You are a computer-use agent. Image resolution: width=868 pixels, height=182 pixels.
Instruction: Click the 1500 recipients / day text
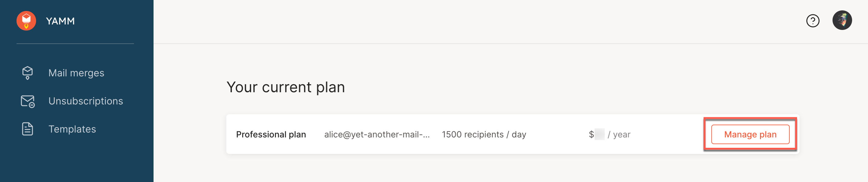[x=484, y=135]
